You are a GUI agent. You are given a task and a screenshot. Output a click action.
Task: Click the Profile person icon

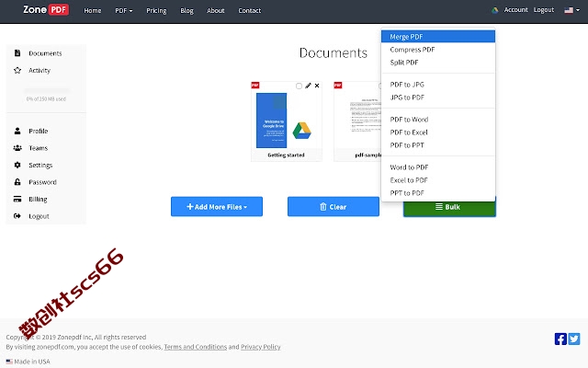17,131
